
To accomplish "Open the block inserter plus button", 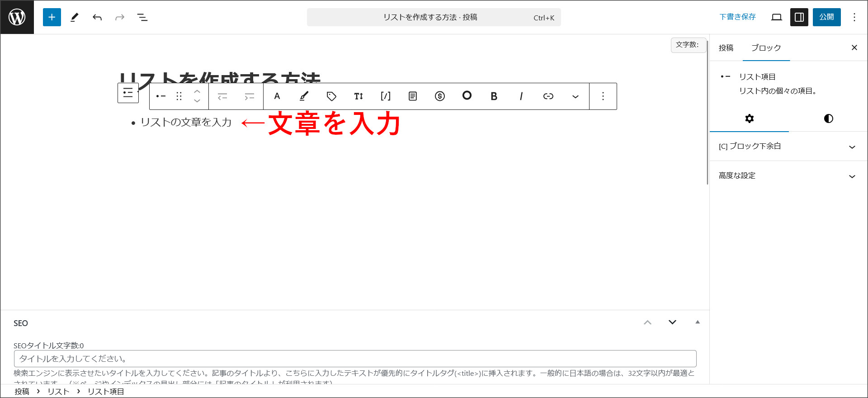I will (52, 17).
